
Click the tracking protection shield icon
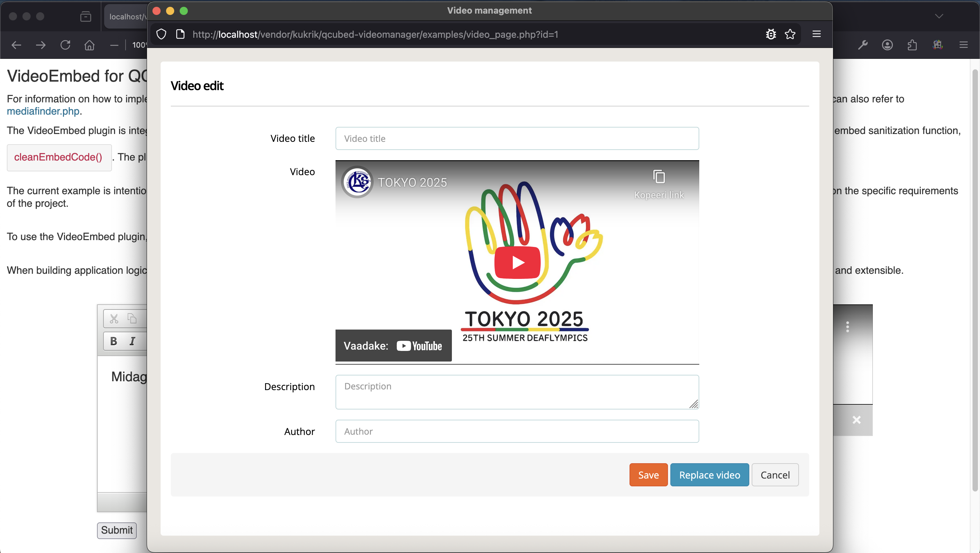(x=161, y=34)
